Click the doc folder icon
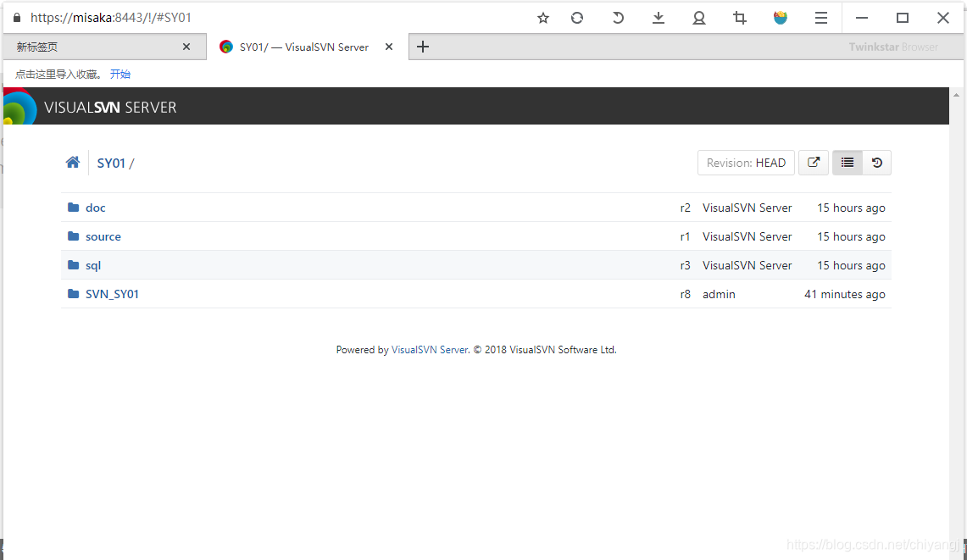Screen dimensions: 967x560 pyautogui.click(x=74, y=208)
